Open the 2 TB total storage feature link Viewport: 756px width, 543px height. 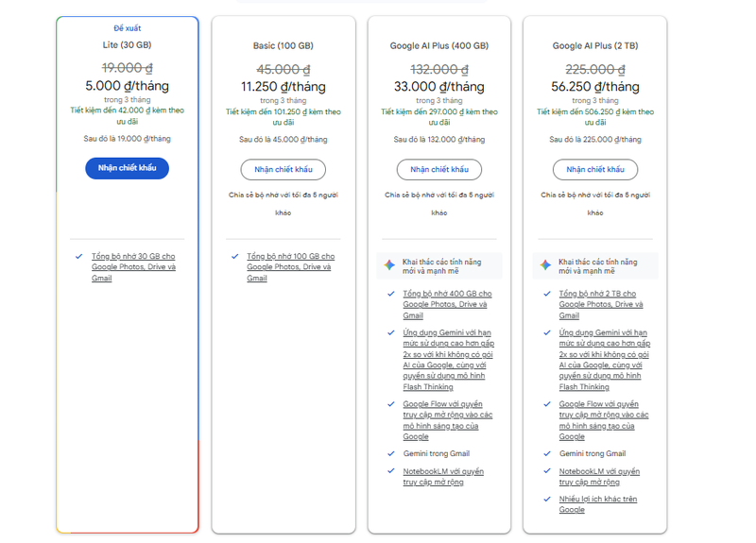click(x=601, y=304)
